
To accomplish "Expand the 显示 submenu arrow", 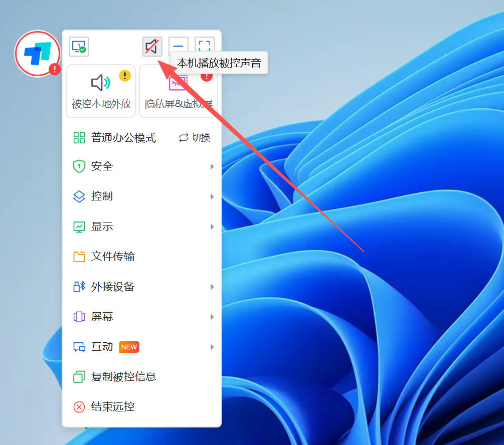I will 212,227.
